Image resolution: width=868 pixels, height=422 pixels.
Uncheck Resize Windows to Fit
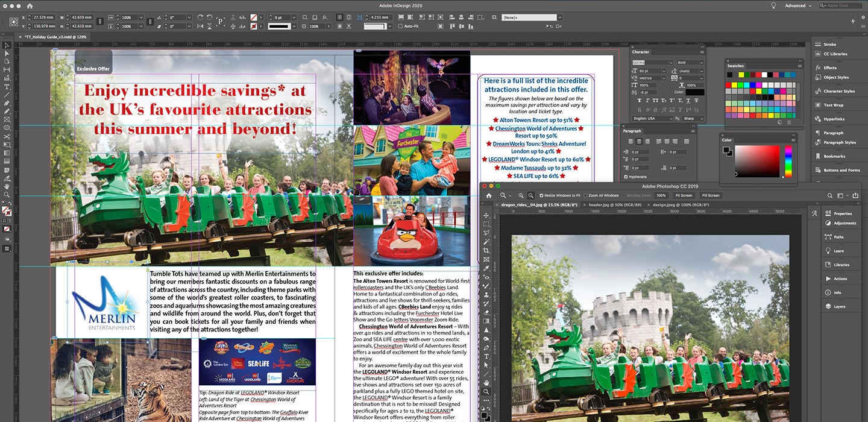point(541,195)
